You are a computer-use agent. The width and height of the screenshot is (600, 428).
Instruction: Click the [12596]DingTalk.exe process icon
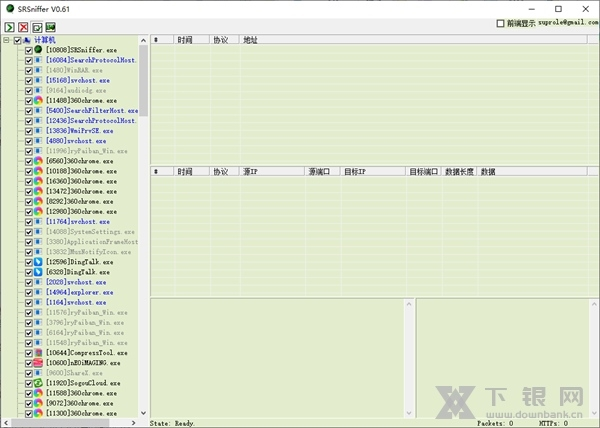pos(38,261)
